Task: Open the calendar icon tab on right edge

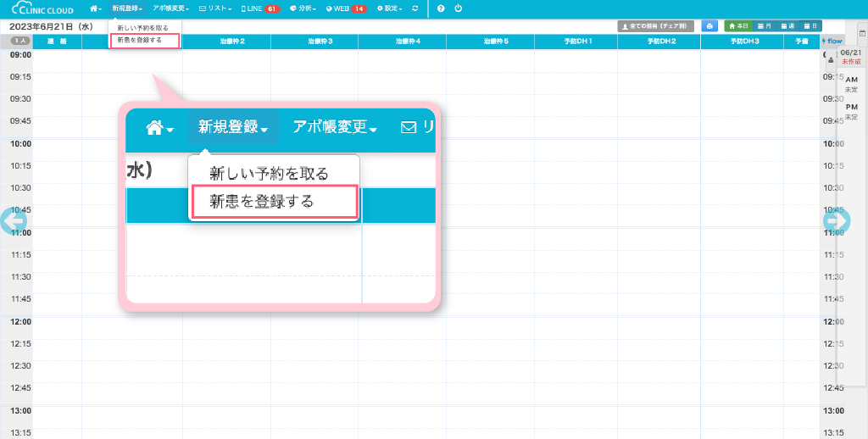Action: pyautogui.click(x=861, y=31)
